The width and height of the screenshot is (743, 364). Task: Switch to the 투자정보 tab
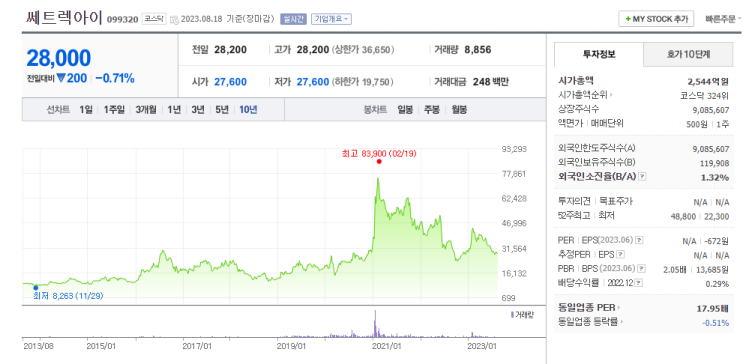point(599,54)
